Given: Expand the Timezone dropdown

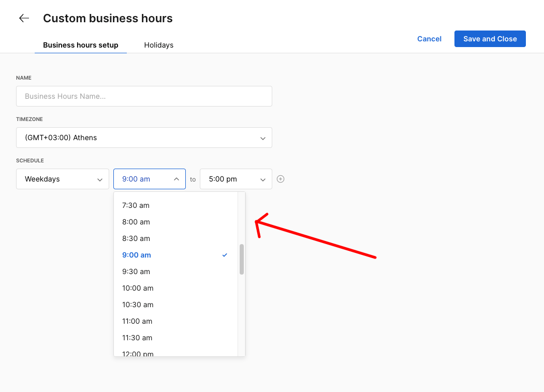Looking at the screenshot, I should (144, 138).
